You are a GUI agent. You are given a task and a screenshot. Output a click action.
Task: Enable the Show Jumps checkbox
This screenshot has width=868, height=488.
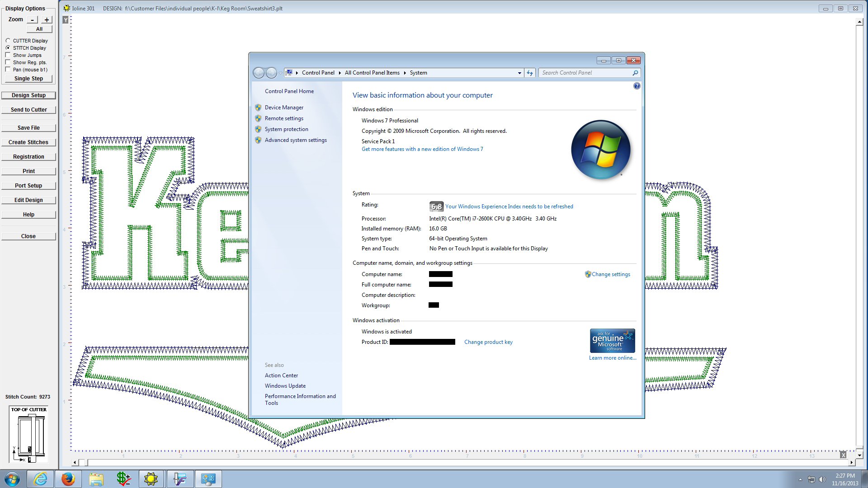[8, 55]
